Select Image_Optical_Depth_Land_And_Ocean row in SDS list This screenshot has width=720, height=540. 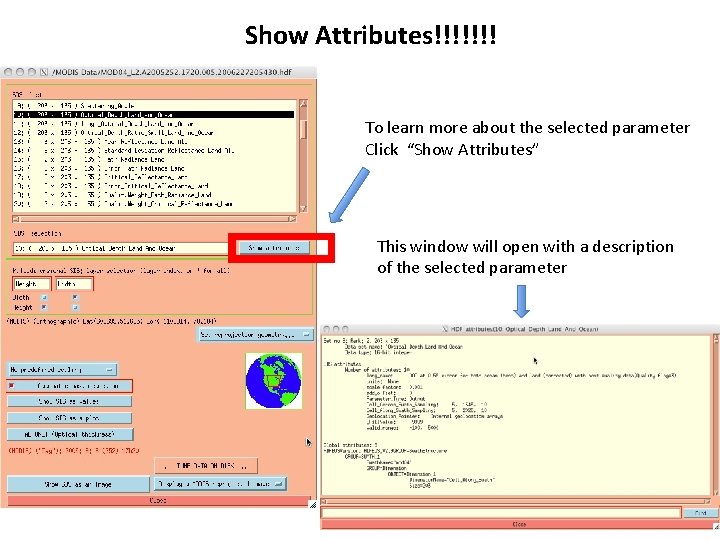154,124
